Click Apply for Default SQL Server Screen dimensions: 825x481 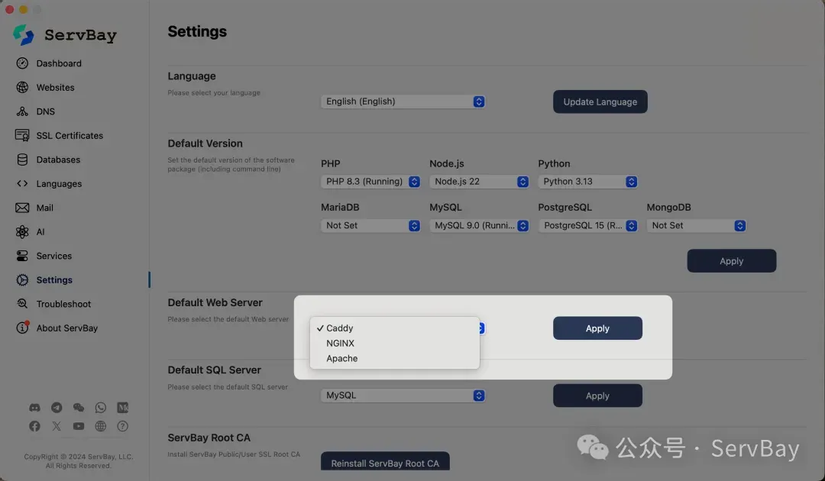(598, 395)
